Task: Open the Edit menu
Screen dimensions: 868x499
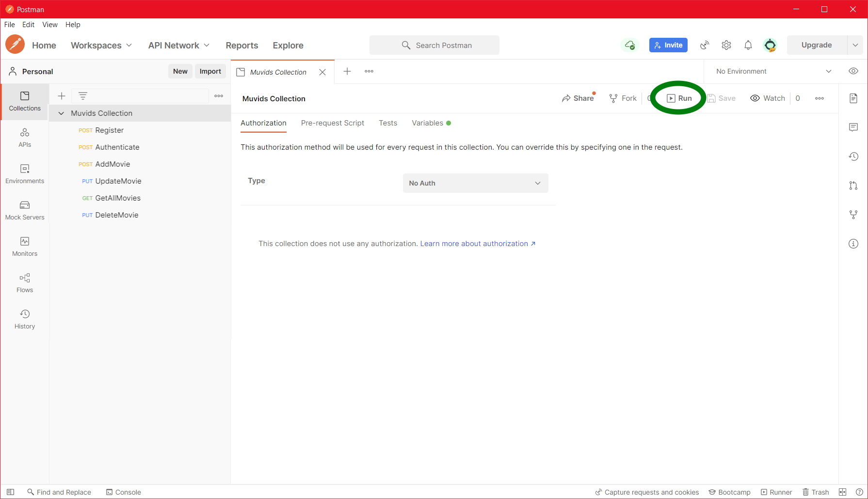Action: pyautogui.click(x=29, y=25)
